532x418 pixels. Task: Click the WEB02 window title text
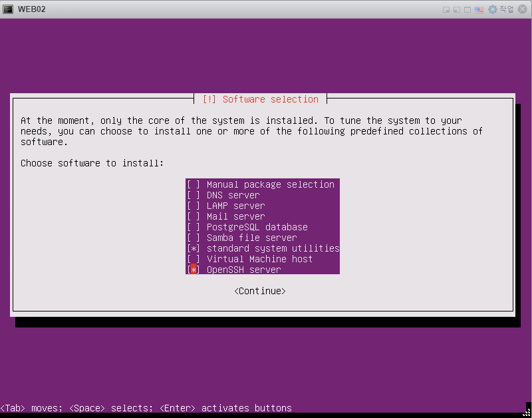(31, 9)
